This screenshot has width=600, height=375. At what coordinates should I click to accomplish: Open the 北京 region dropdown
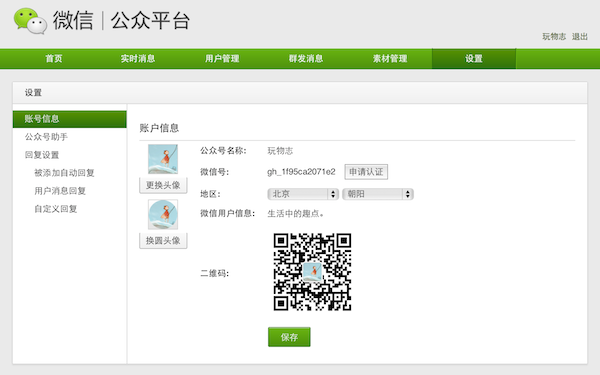point(302,194)
